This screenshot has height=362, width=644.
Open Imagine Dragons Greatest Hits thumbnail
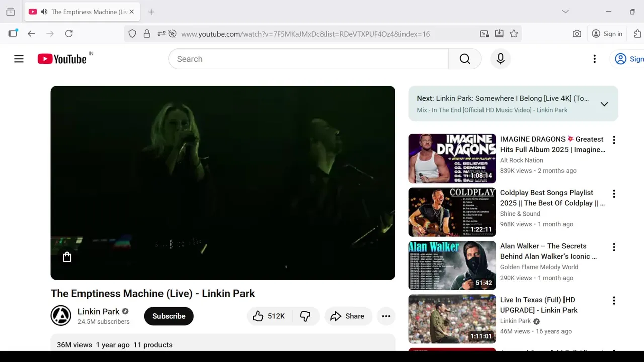[x=452, y=158]
